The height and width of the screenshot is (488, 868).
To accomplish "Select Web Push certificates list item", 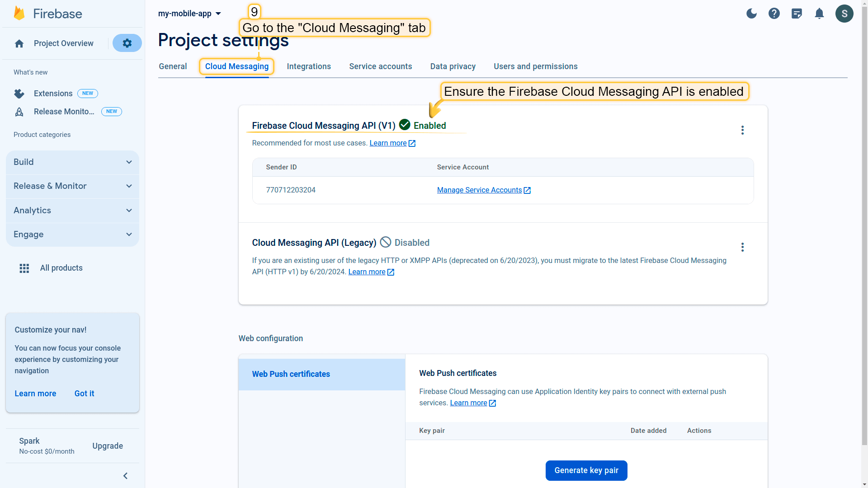I will click(x=321, y=374).
